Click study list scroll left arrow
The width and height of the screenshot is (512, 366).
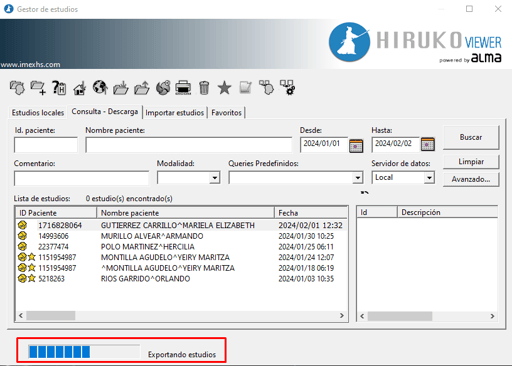21,315
